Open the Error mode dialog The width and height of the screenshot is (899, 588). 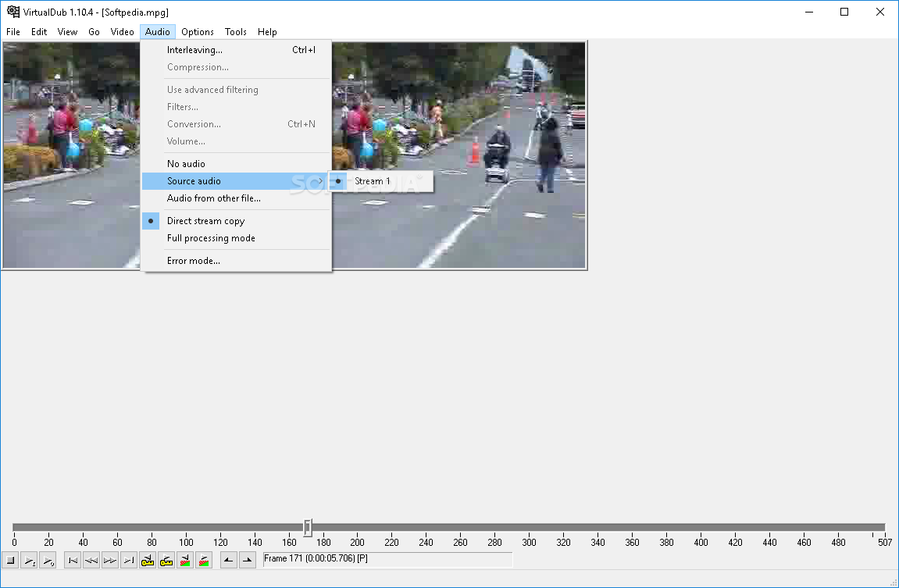(x=236, y=261)
